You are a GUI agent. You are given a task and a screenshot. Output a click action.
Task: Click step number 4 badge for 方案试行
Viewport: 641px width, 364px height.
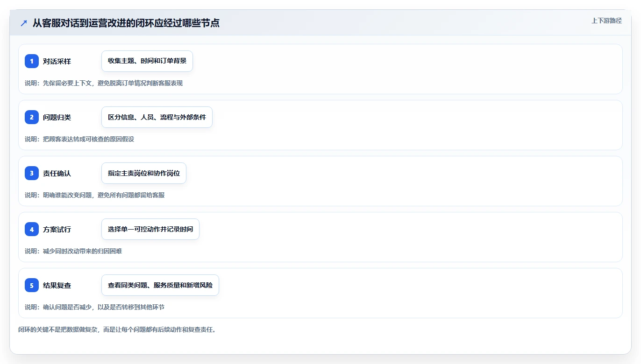[32, 229]
